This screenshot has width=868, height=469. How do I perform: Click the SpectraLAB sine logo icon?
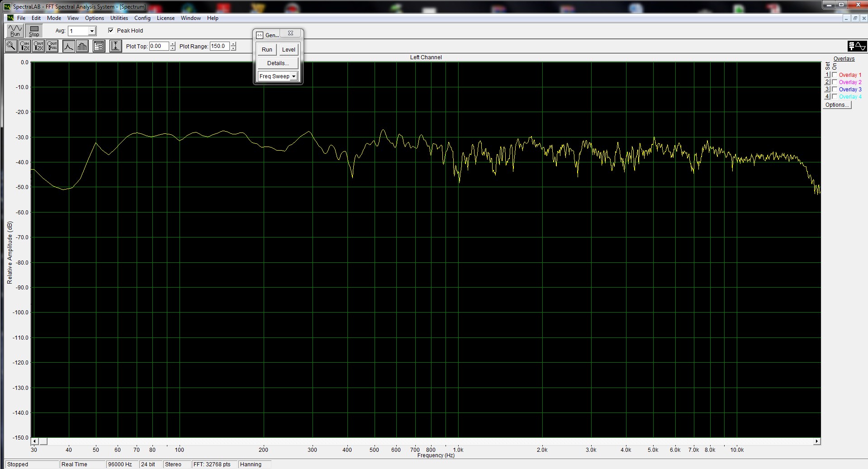pos(857,46)
